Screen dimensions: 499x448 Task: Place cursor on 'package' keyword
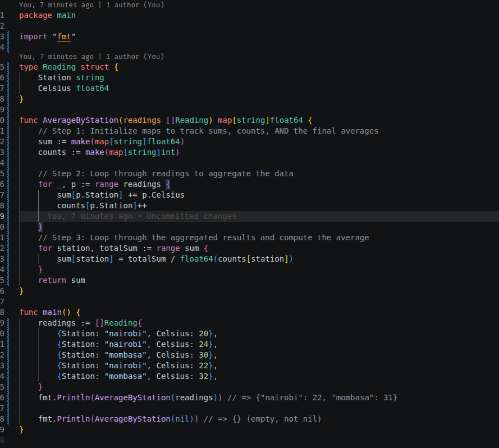point(36,15)
